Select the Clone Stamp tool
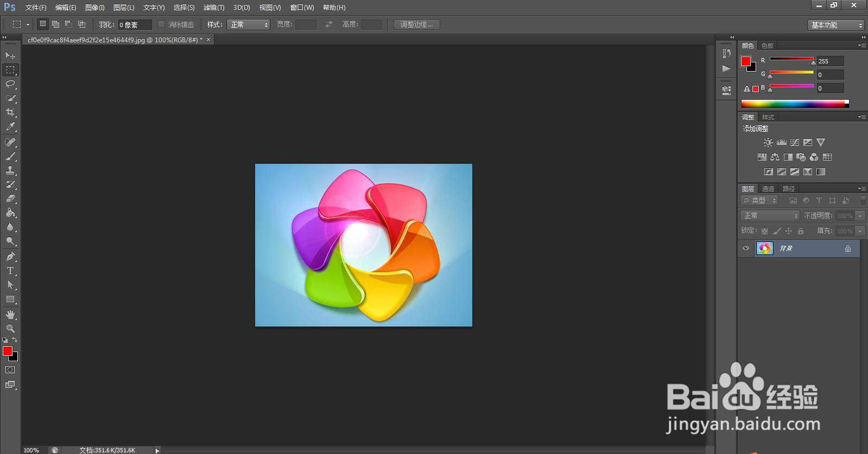 tap(10, 170)
